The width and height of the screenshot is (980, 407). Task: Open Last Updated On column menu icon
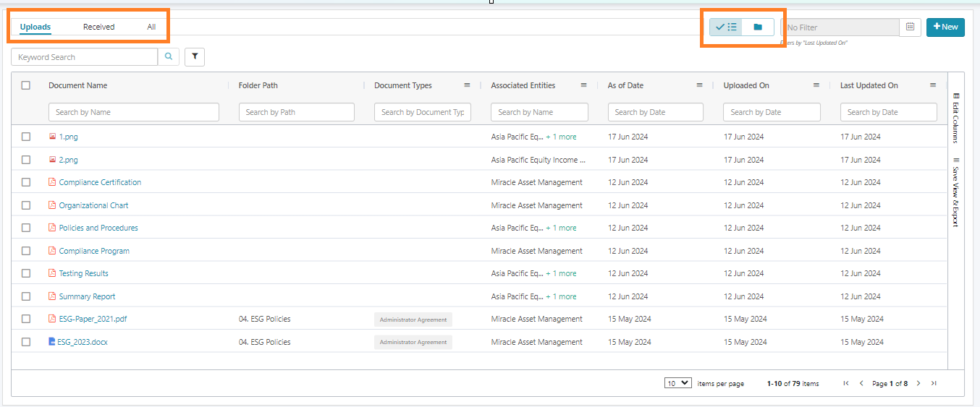[x=932, y=85]
